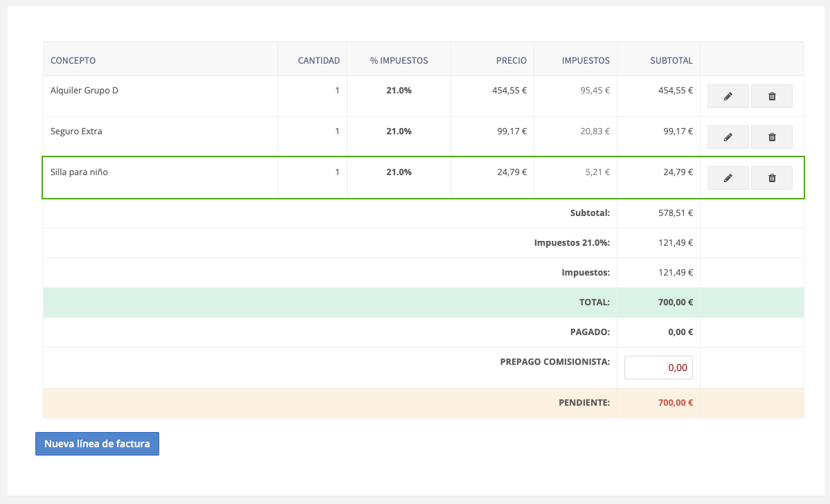This screenshot has height=504, width=830.
Task: Select the Silla para niño concept text
Action: [x=79, y=172]
